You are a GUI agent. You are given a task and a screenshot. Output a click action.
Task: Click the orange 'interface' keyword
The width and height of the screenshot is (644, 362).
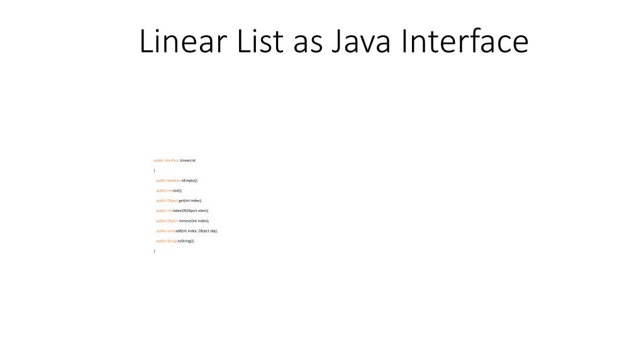click(x=172, y=160)
